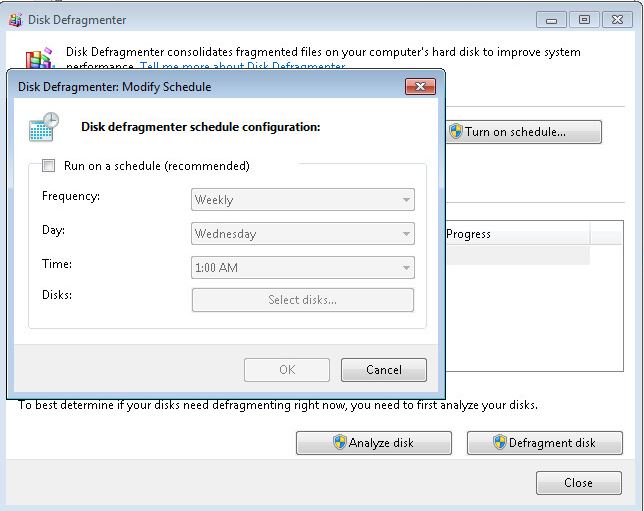
Task: Click the calendar clock schedule icon
Action: point(44,128)
